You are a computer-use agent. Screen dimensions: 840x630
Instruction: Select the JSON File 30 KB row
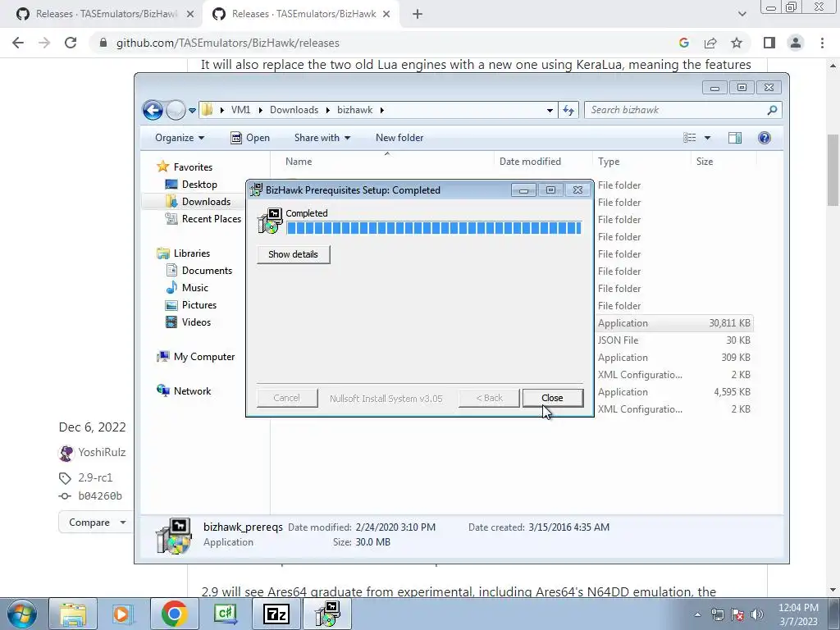pos(674,340)
